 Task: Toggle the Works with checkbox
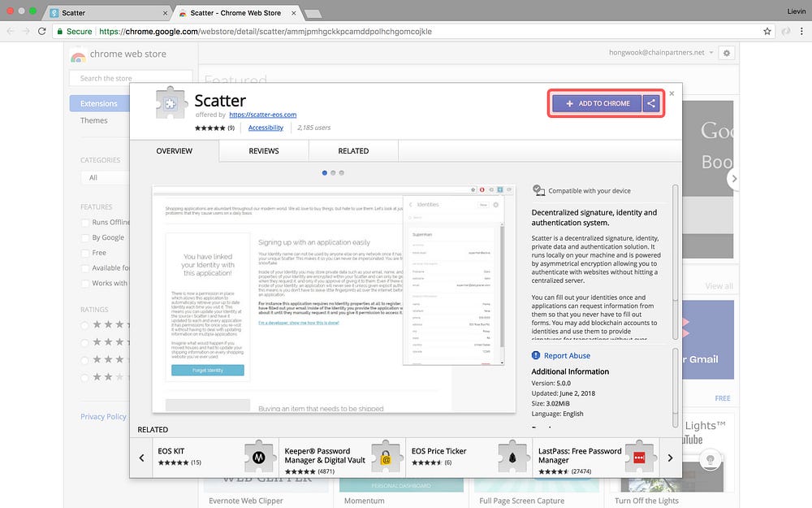(85, 284)
